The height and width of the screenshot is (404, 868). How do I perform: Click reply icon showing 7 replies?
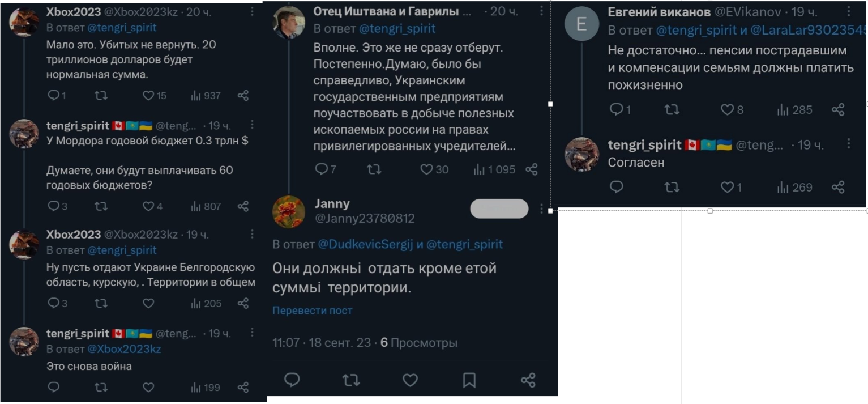point(326,169)
